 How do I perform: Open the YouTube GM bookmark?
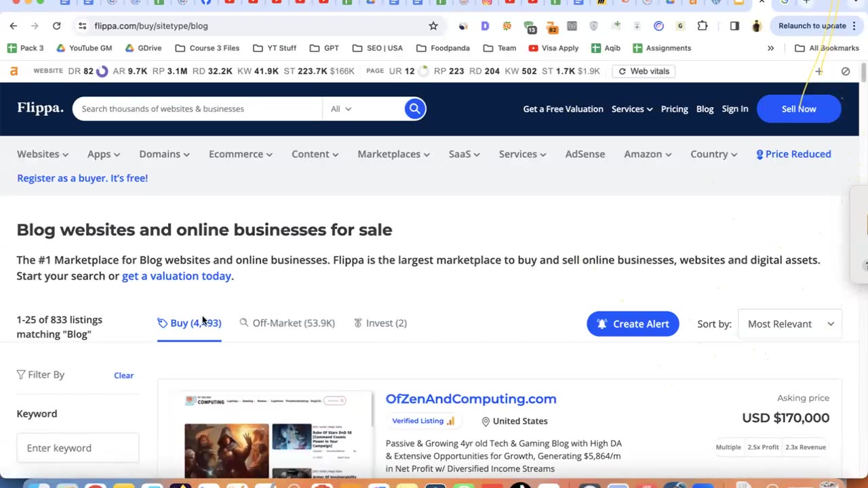click(x=84, y=48)
